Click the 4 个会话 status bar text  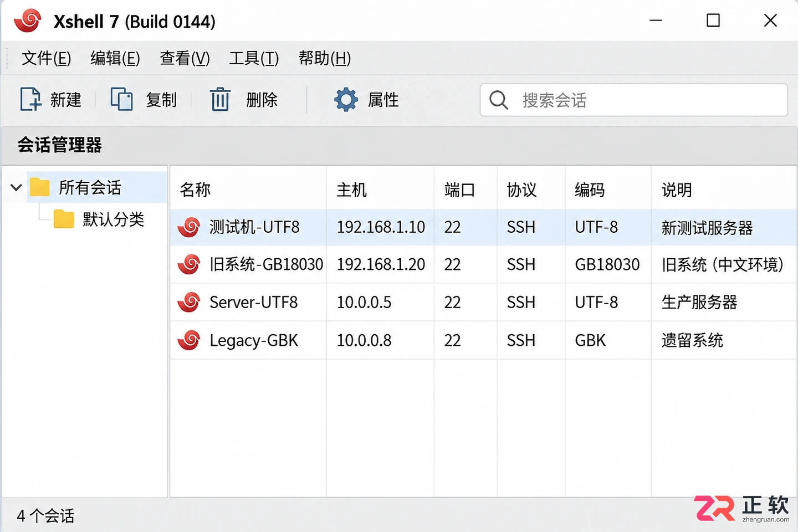[45, 516]
